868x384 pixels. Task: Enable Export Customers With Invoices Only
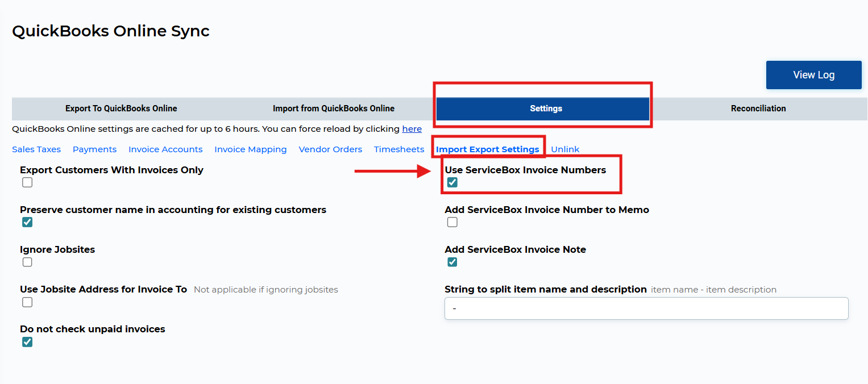coord(27,182)
